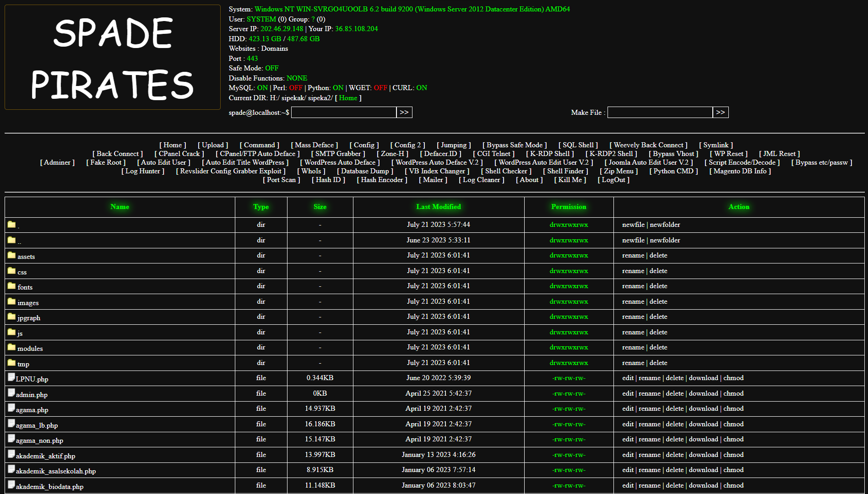The width and height of the screenshot is (868, 494).
Task: Click the file icon beside akademik_aktif.php
Action: (x=11, y=454)
